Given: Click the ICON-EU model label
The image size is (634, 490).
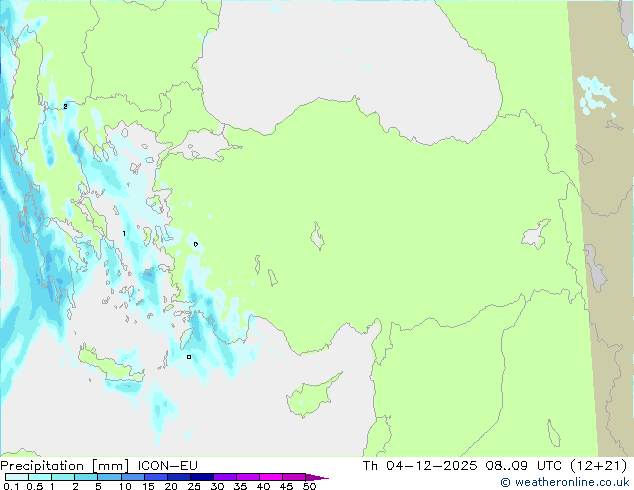Looking at the screenshot, I should click(x=167, y=466).
